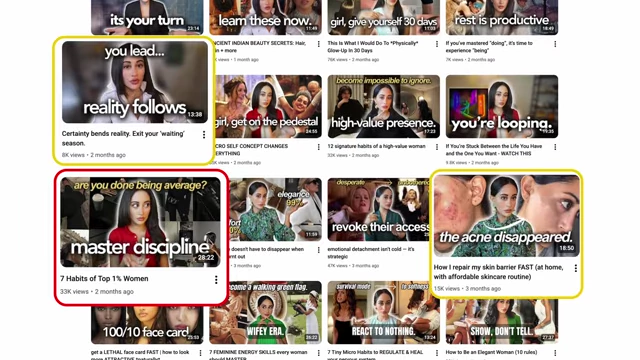Play the 'master discipline' video thumbnail
640x360 pixels.
140,222
